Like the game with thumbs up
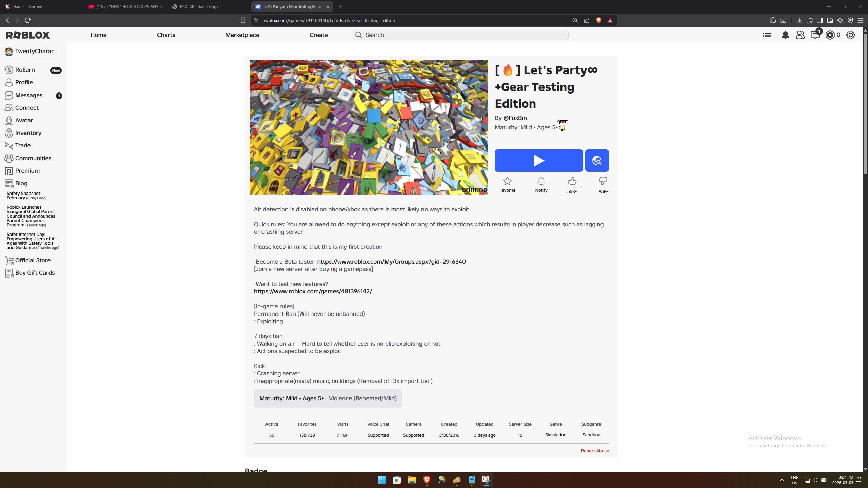 pos(572,181)
